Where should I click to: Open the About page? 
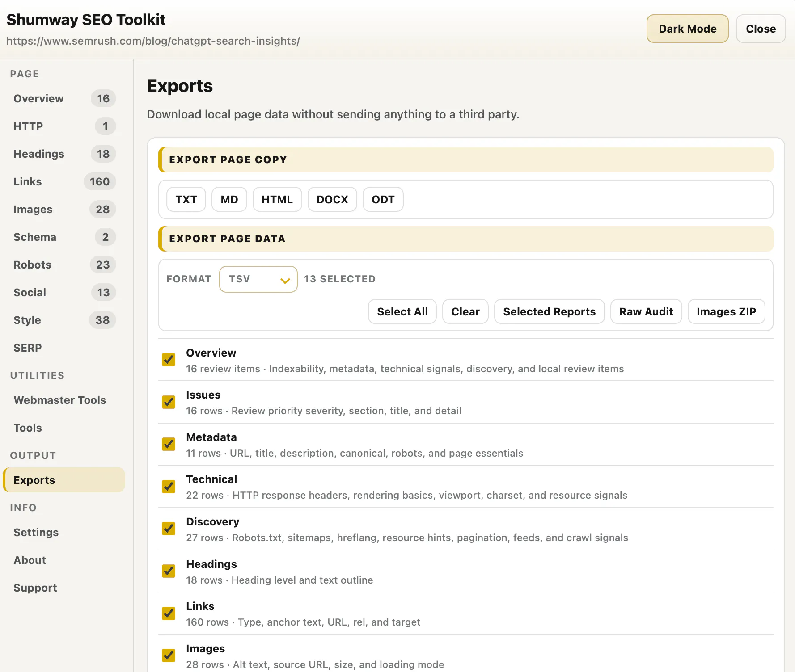(x=64, y=560)
